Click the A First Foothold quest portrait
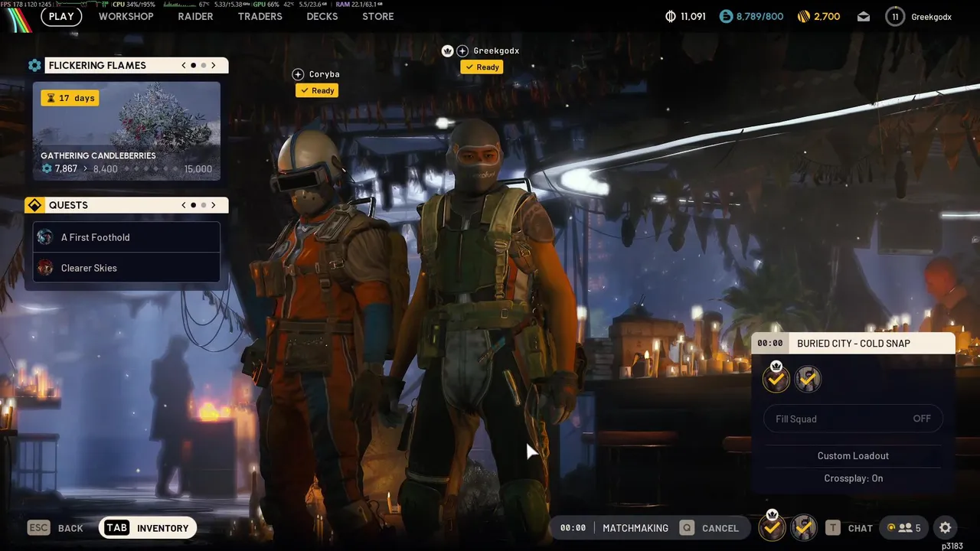Viewport: 980px width, 551px height. click(45, 237)
